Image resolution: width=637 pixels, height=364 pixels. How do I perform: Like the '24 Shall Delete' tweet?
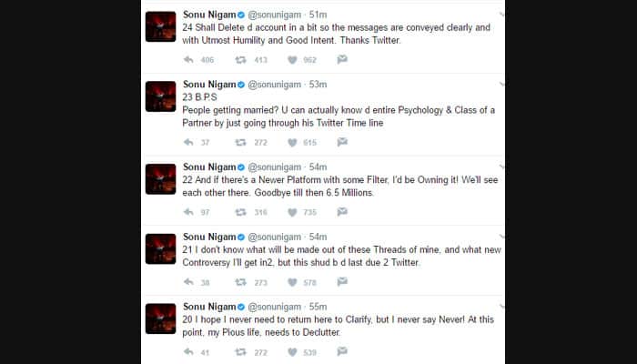(x=293, y=59)
